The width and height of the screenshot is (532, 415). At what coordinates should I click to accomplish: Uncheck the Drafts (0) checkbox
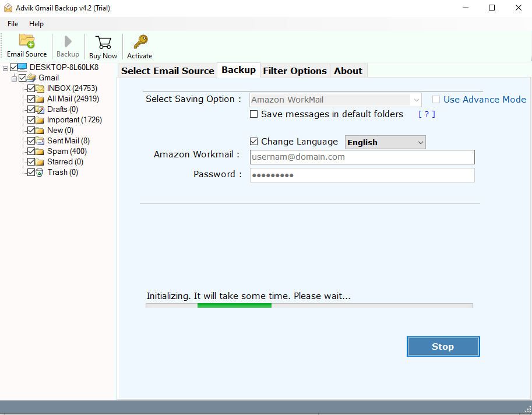point(31,110)
